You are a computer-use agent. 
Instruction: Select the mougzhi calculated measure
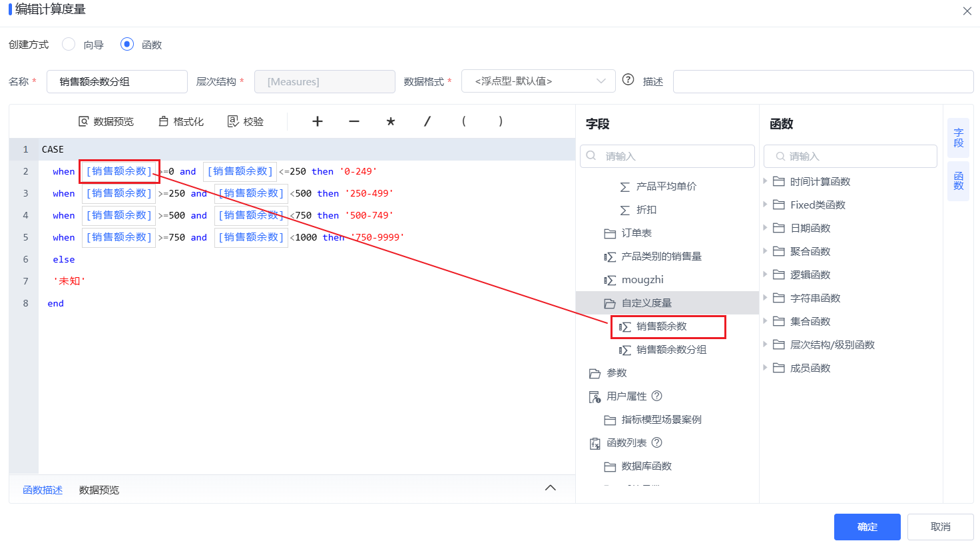[x=642, y=280]
